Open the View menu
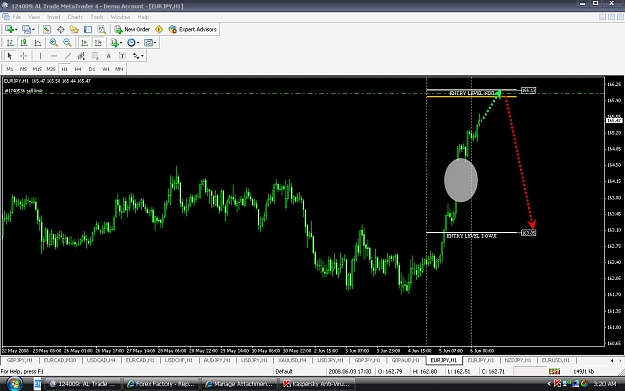The width and height of the screenshot is (625, 391). 34,17
